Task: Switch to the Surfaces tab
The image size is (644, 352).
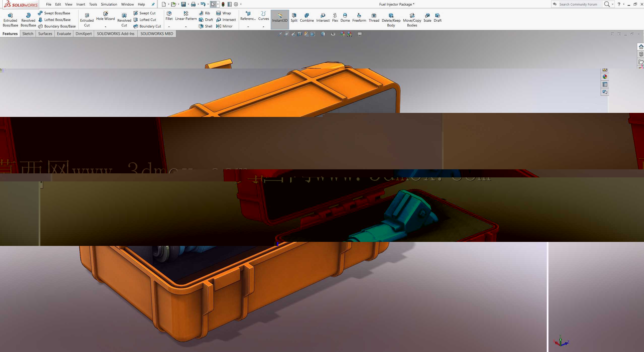Action: [x=45, y=34]
